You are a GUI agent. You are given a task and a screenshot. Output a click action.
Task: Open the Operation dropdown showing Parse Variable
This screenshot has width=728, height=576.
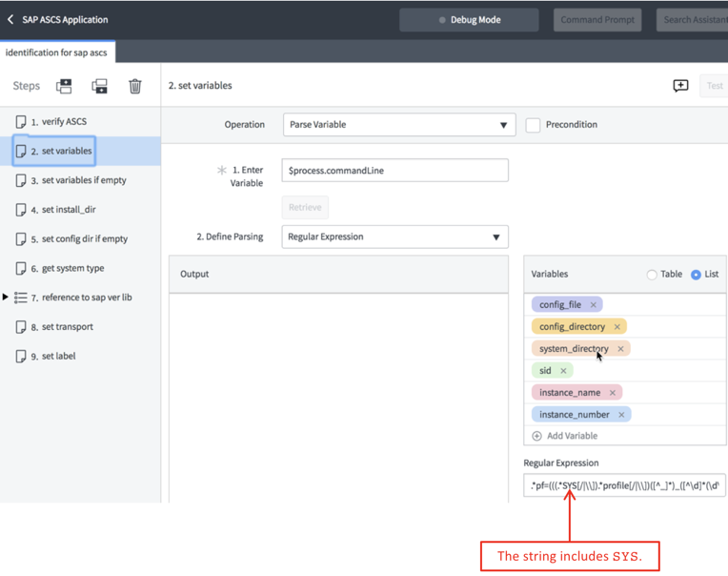point(399,125)
